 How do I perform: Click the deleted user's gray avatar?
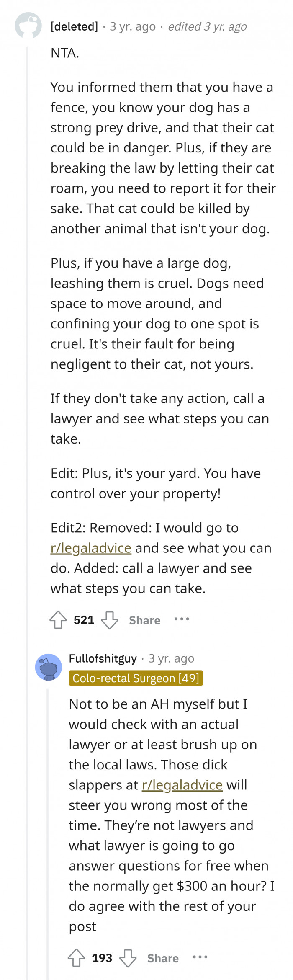(x=28, y=26)
